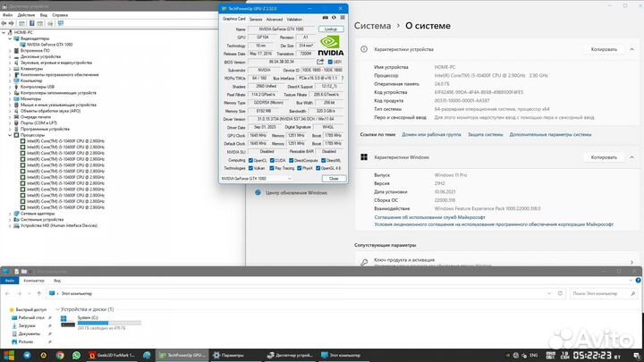The width and height of the screenshot is (644, 362).
Task: Open Chrome from the taskbar
Action: point(60,356)
